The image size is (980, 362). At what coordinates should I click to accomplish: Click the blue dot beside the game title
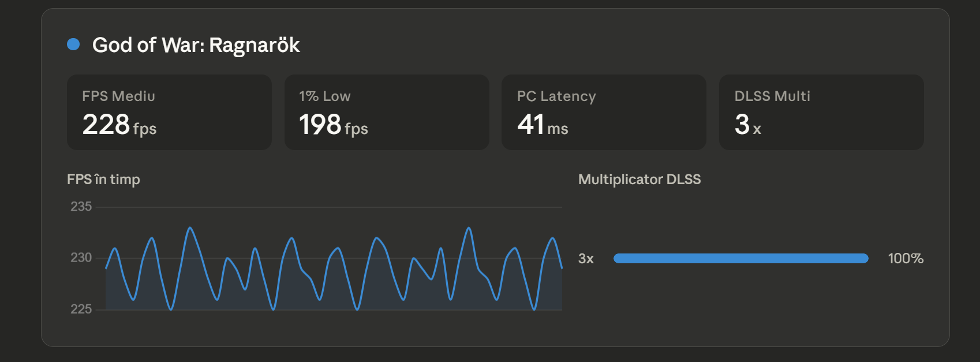pyautogui.click(x=73, y=44)
